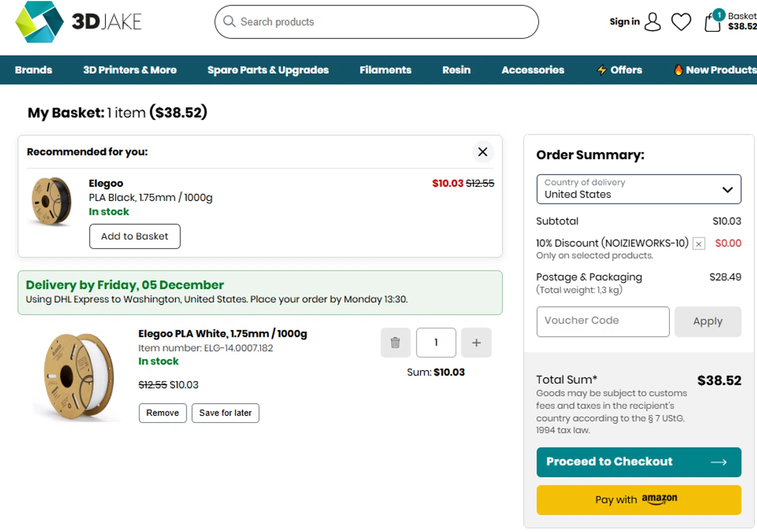Click the Subtotal $10.03 value
Screen dimensions: 757x532
pyautogui.click(x=727, y=221)
